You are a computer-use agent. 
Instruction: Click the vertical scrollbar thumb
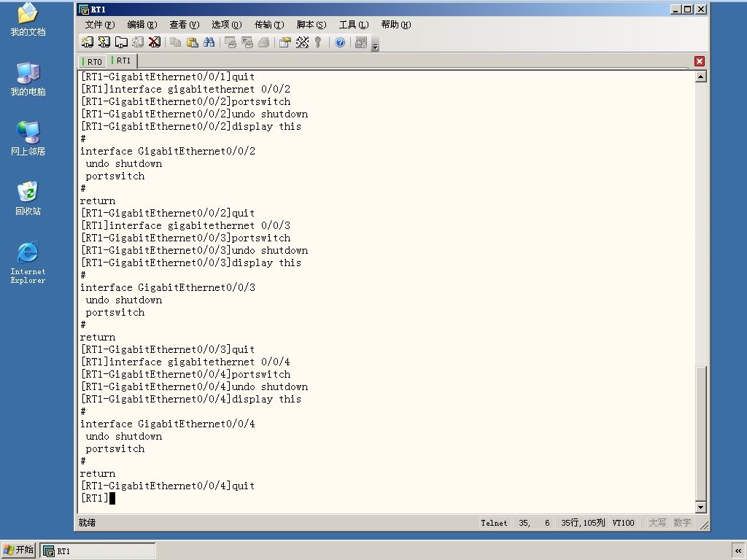(x=700, y=433)
